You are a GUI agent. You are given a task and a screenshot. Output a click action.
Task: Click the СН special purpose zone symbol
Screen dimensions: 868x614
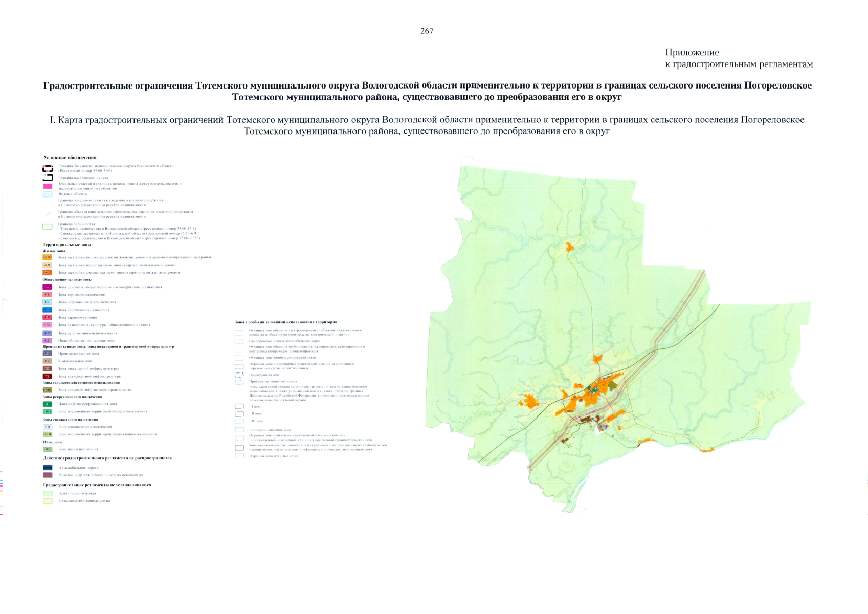(x=48, y=427)
